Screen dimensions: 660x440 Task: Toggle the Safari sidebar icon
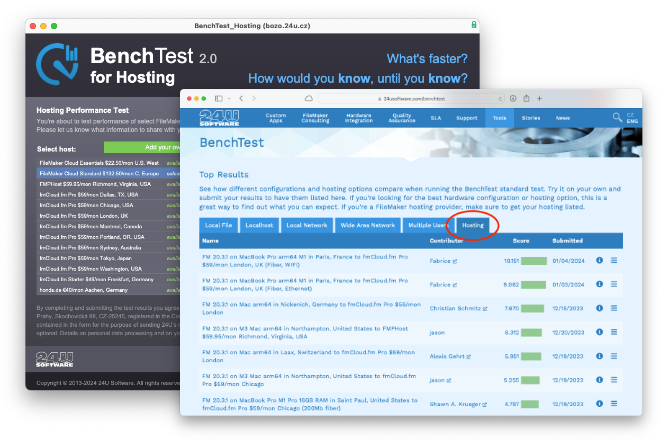click(x=218, y=98)
